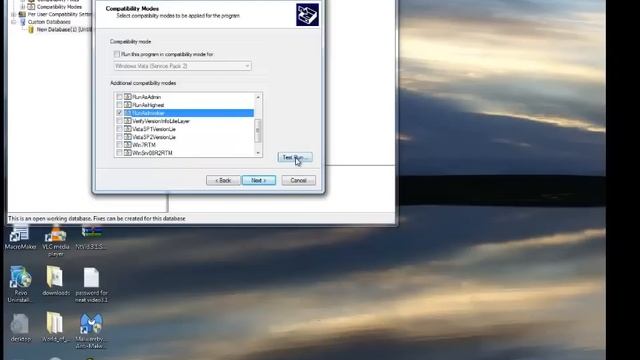Click the Per User Compatibility Settings icon
Screen dimensions: 640x360
point(22,14)
